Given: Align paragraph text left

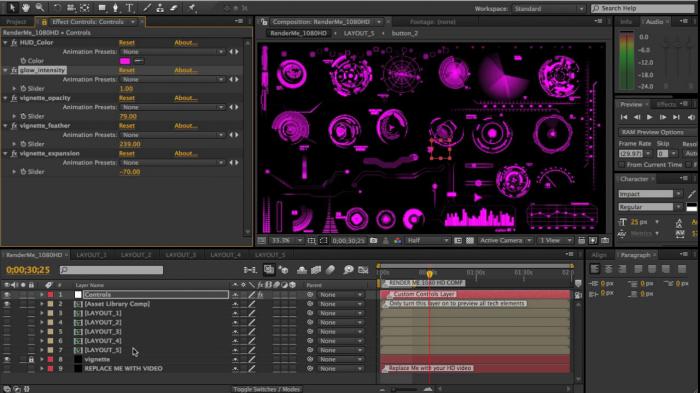Looking at the screenshot, I should [595, 268].
